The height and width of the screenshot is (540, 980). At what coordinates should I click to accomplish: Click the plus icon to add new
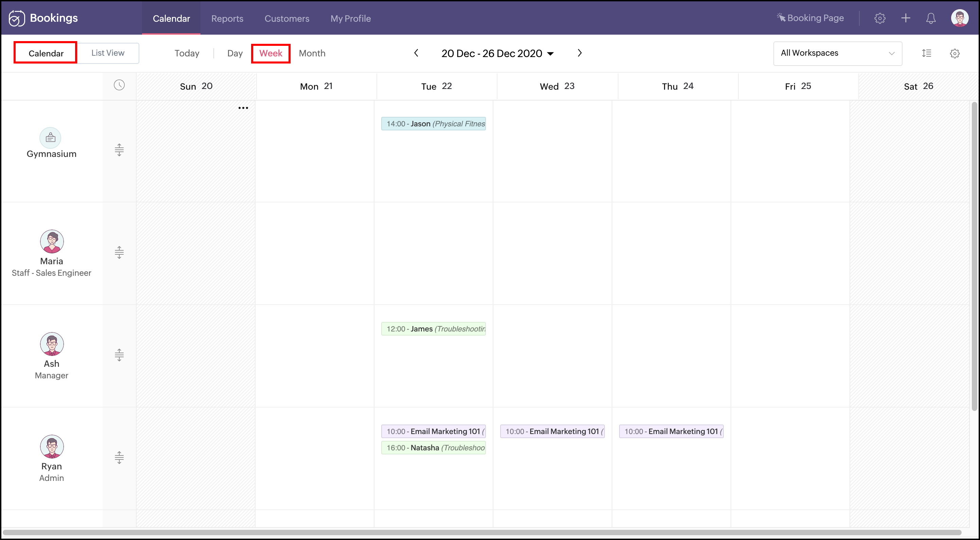906,18
